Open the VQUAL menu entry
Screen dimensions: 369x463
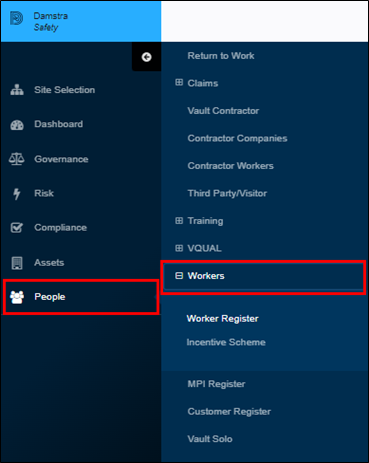coord(204,248)
